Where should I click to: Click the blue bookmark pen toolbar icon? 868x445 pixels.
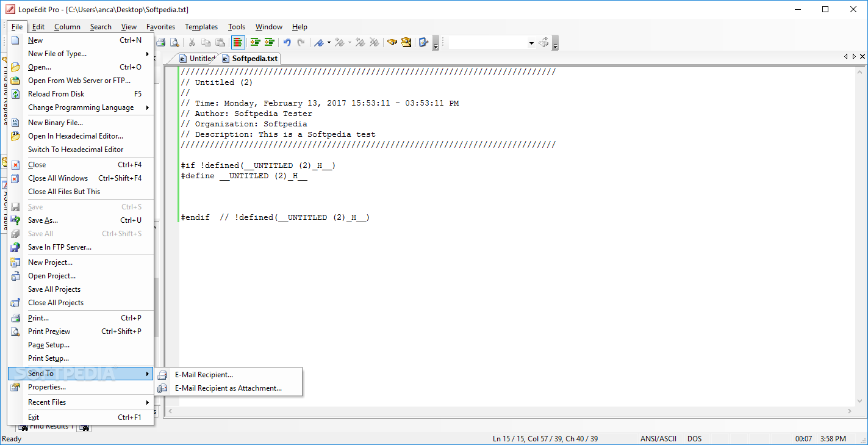[318, 42]
